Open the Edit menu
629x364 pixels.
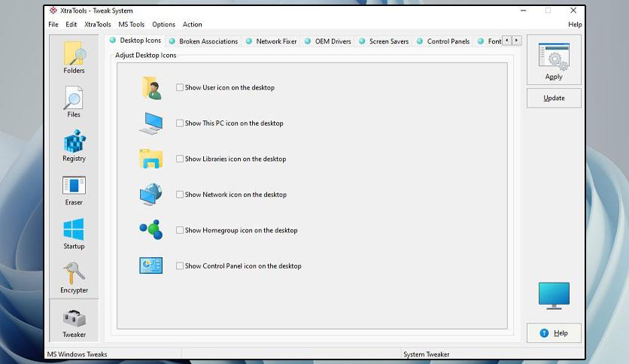pos(71,25)
